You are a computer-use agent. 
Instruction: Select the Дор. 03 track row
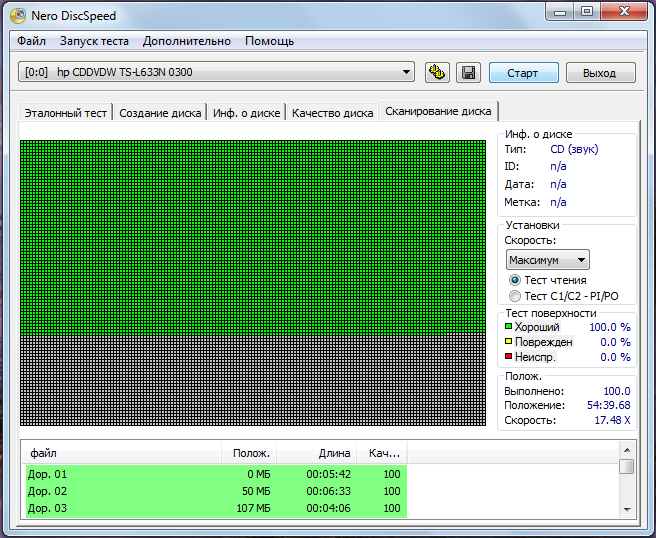(216, 508)
